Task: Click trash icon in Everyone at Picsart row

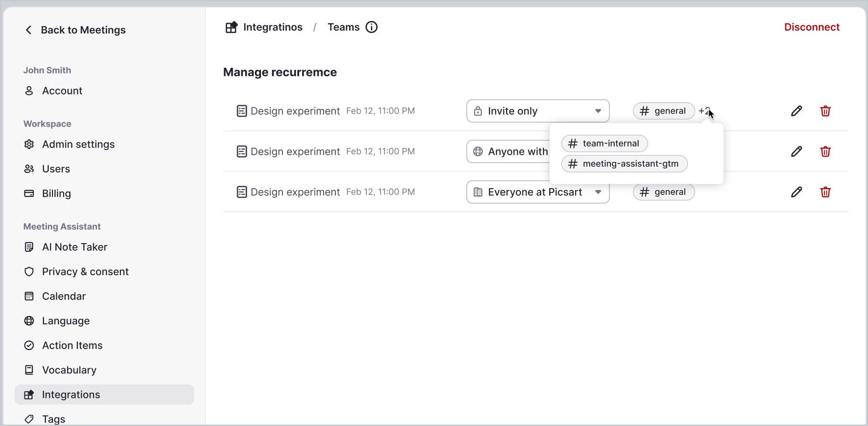Action: tap(825, 192)
